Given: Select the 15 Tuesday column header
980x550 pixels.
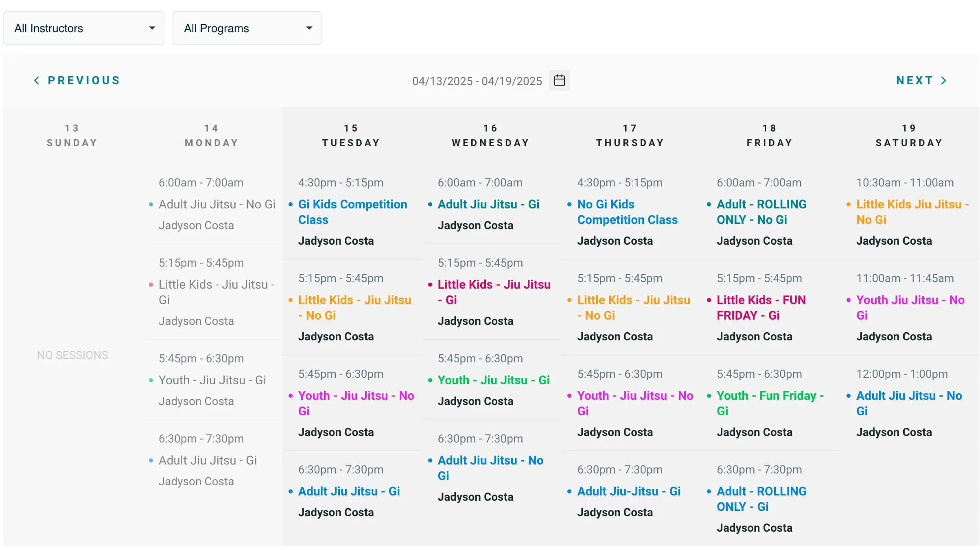Looking at the screenshot, I should [351, 135].
